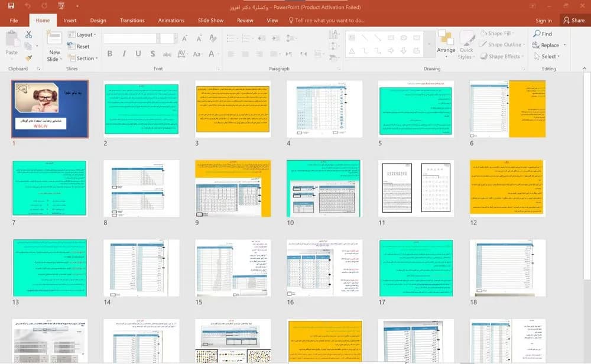591x364 pixels.
Task: Click the Sign in link
Action: (544, 20)
